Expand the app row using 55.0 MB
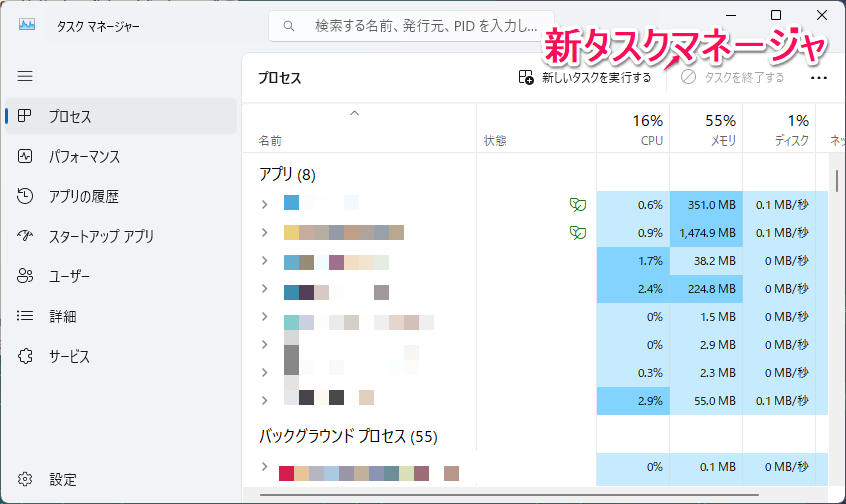 pyautogui.click(x=264, y=401)
